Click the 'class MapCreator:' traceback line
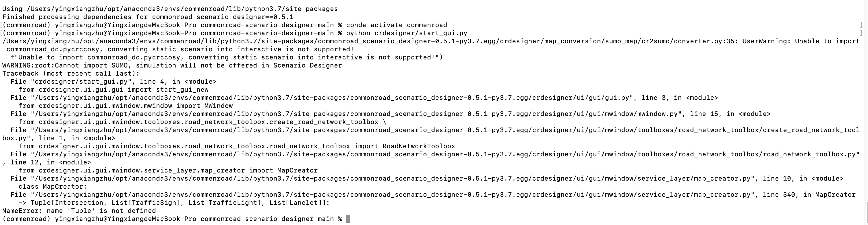The width and height of the screenshot is (868, 225). pyautogui.click(x=53, y=187)
